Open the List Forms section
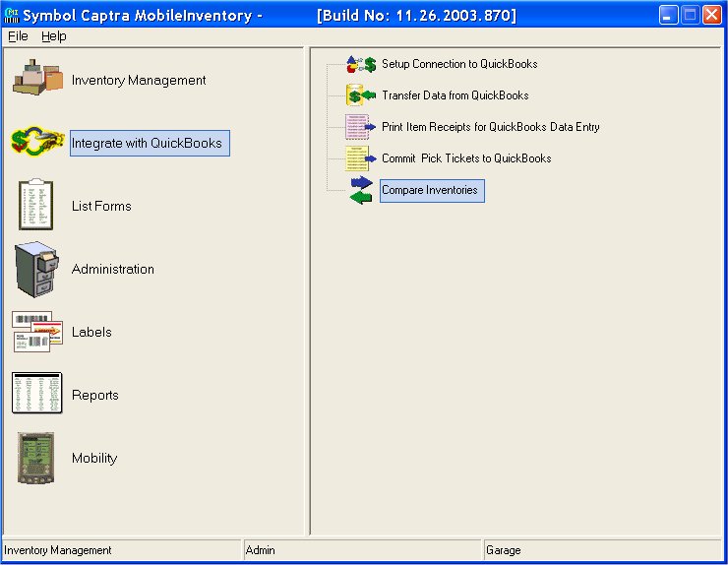This screenshot has height=565, width=728. (101, 206)
